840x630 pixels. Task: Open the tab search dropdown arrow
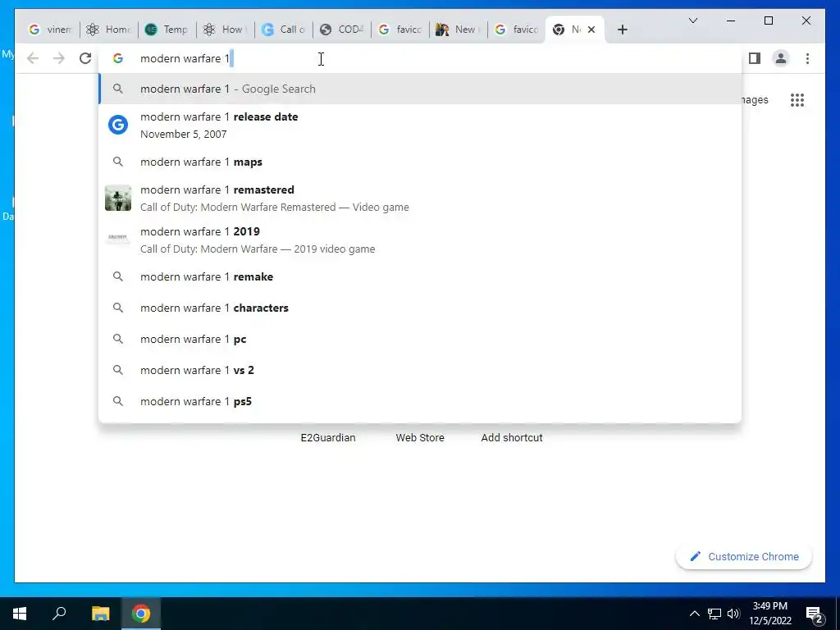692,21
